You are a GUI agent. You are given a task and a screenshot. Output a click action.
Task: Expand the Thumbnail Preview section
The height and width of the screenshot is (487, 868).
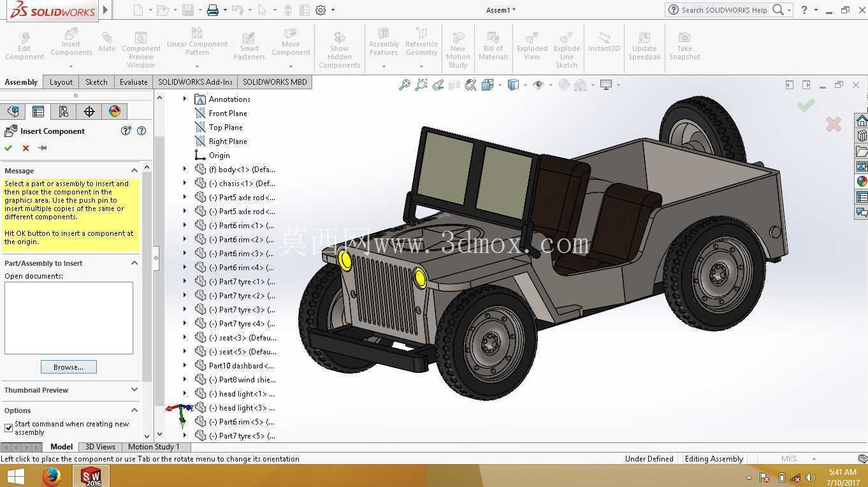coord(134,389)
